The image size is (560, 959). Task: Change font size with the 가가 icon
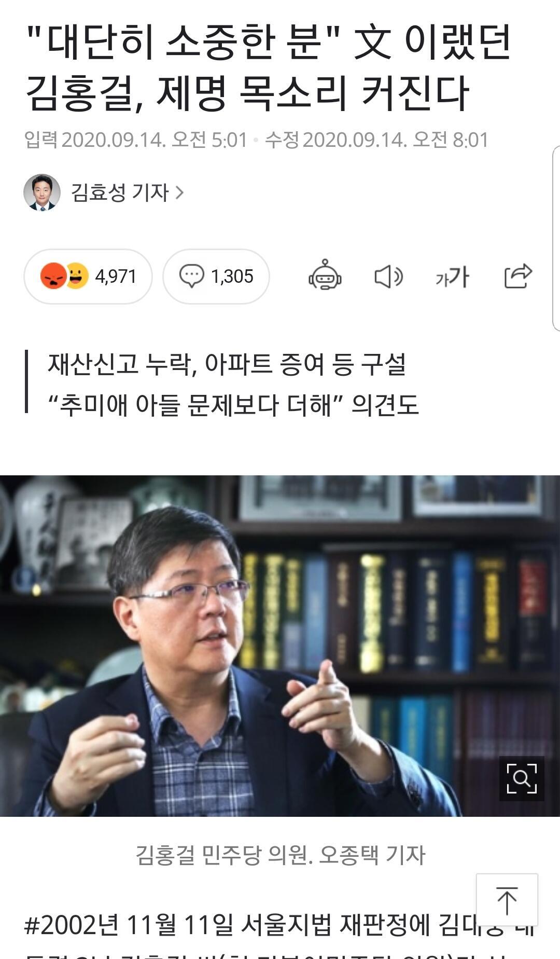(452, 277)
